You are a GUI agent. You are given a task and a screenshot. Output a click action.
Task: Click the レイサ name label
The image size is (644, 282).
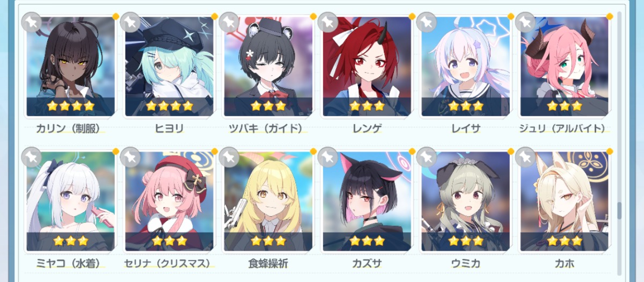click(x=466, y=128)
